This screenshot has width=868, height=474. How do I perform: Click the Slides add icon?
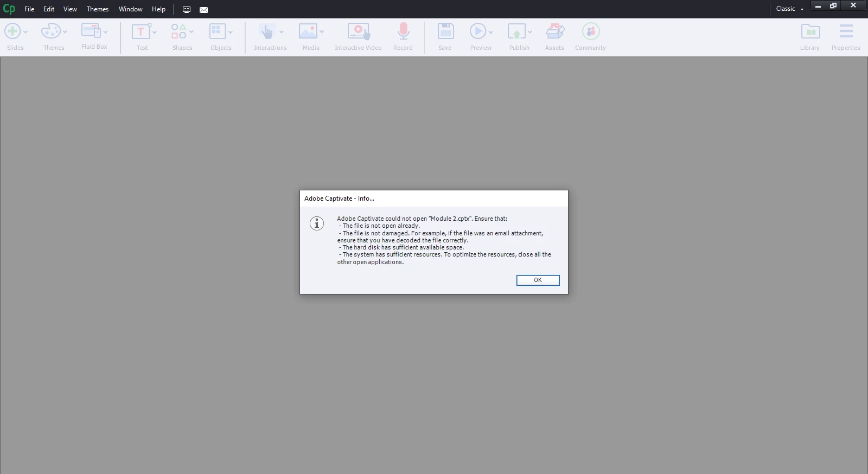pos(12,31)
